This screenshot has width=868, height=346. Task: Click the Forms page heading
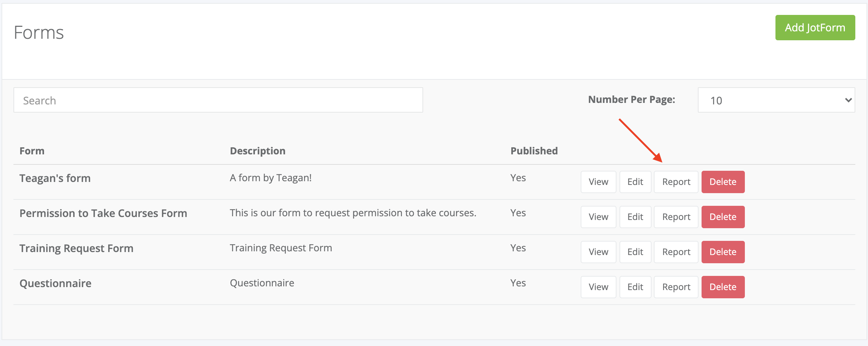[x=39, y=32]
